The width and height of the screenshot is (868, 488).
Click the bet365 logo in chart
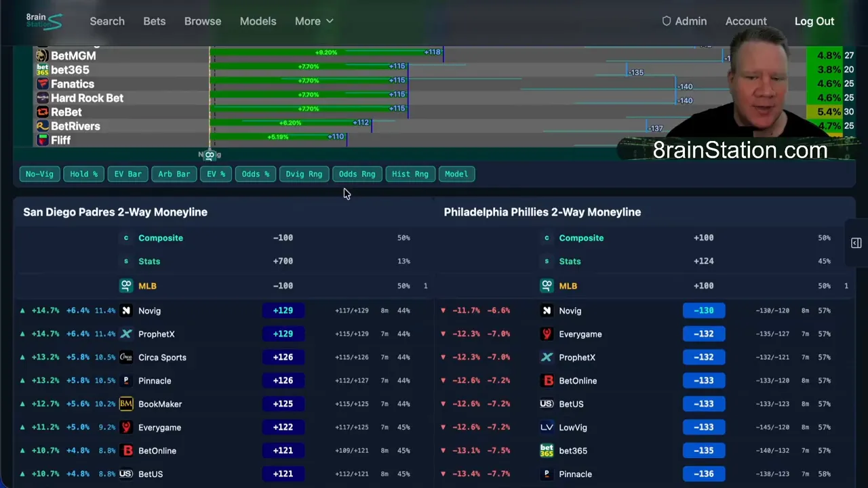pyautogui.click(x=42, y=70)
